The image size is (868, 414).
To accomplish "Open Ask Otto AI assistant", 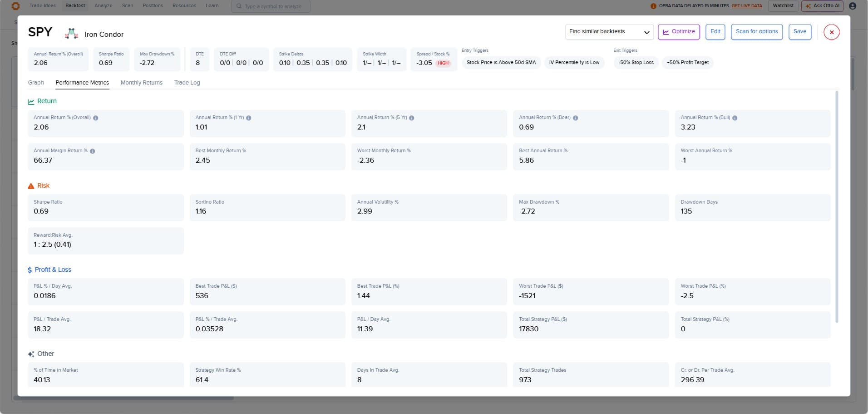I will coord(823,6).
